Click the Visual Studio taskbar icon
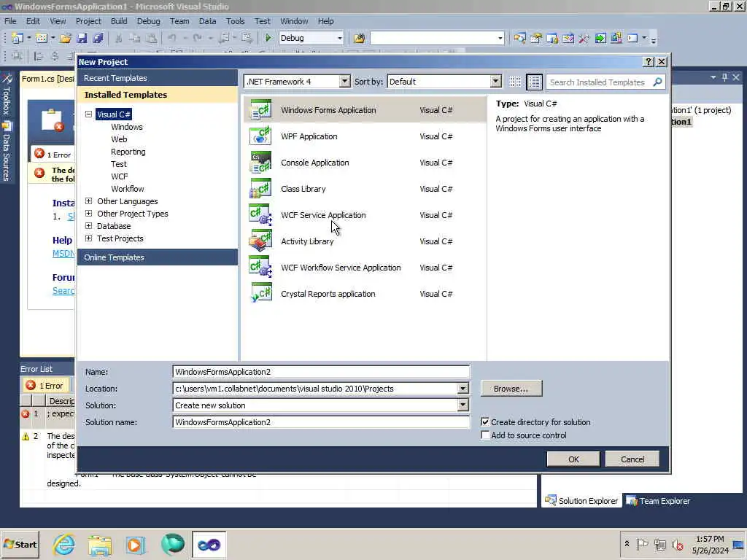747x560 pixels. click(x=209, y=544)
